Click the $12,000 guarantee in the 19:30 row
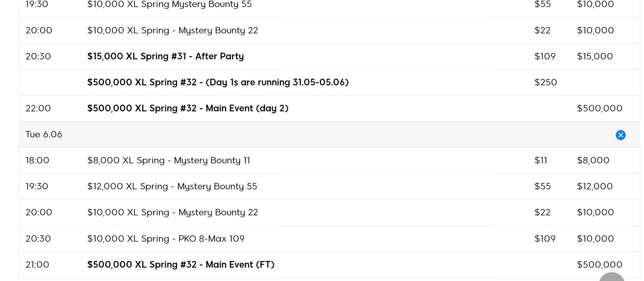Screen dimensions: 644x281 tap(595, 187)
